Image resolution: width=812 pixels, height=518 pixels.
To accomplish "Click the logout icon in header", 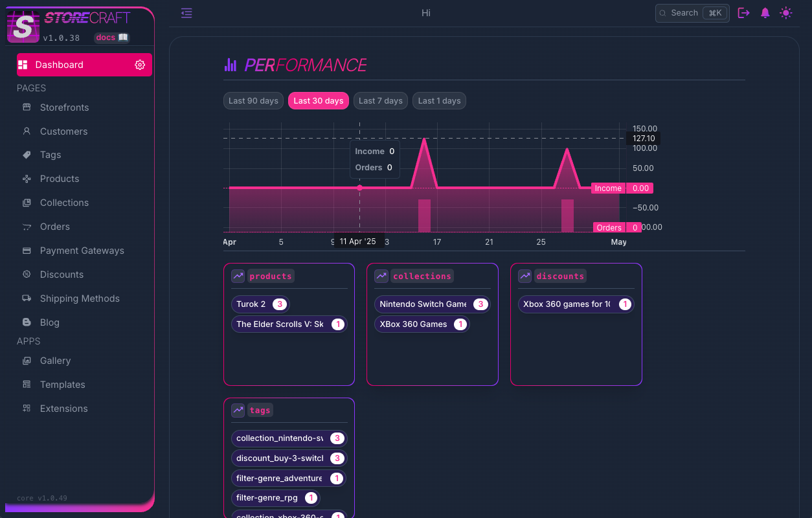I will pyautogui.click(x=743, y=13).
